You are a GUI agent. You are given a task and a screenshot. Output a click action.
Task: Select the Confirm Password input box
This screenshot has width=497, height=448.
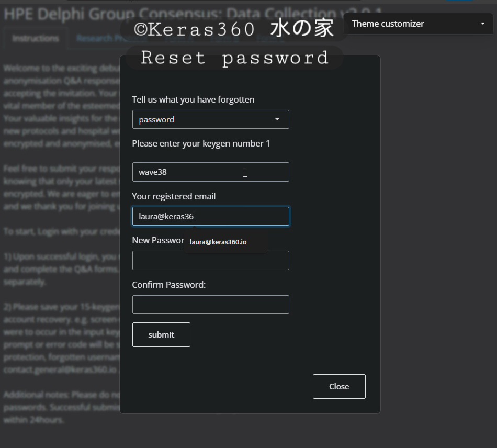[x=210, y=305]
